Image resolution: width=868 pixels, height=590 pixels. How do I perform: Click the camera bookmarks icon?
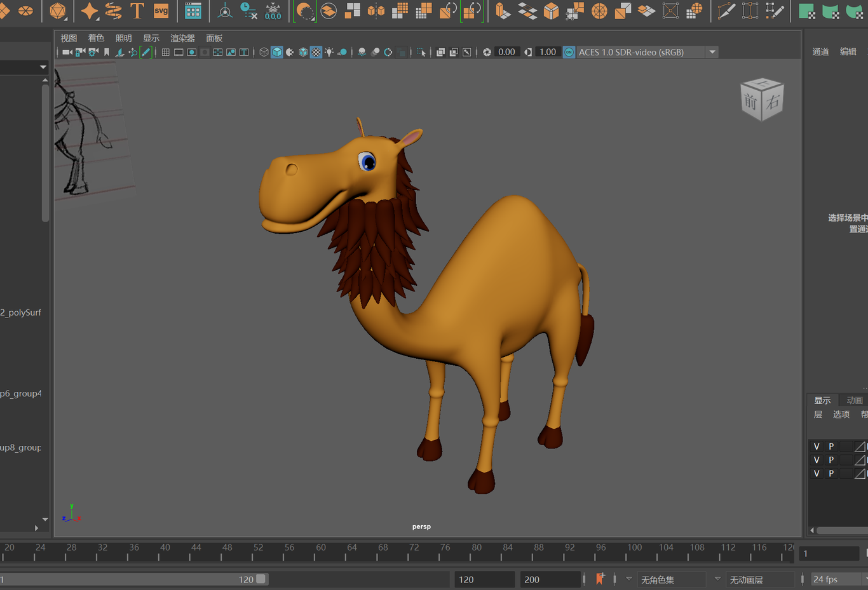click(x=107, y=52)
